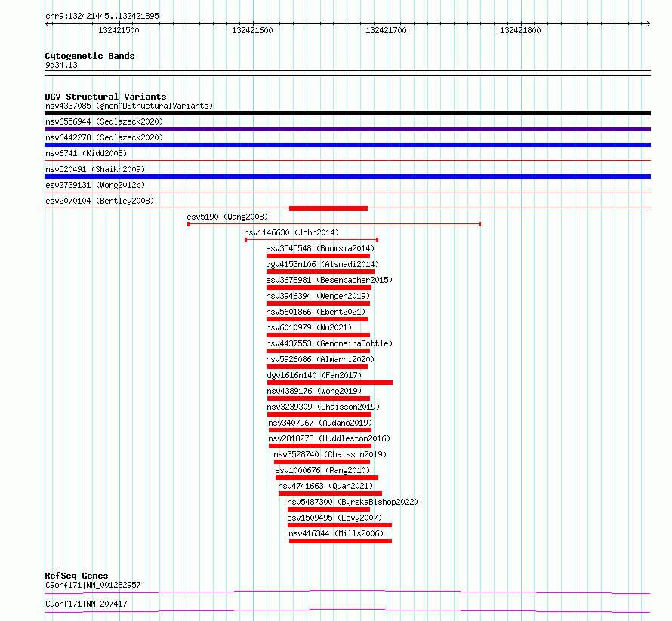
Task: Click the Cytogenetic Bands track heading
Action: [90, 56]
